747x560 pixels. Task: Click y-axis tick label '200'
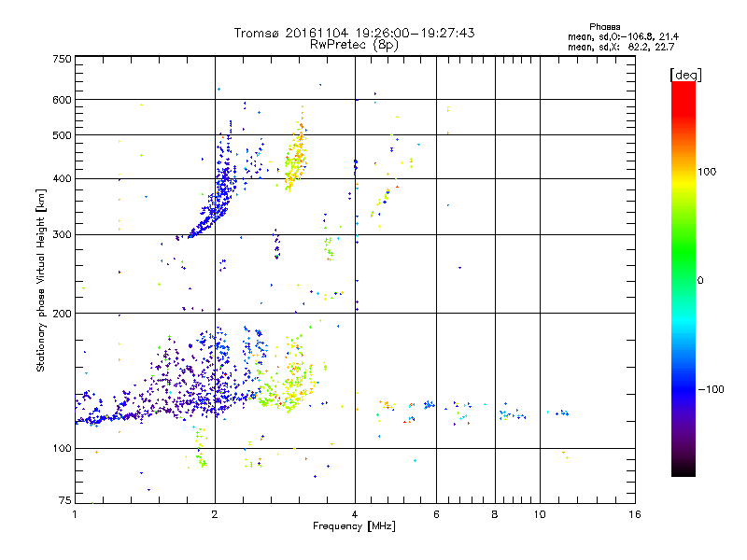pyautogui.click(x=62, y=314)
